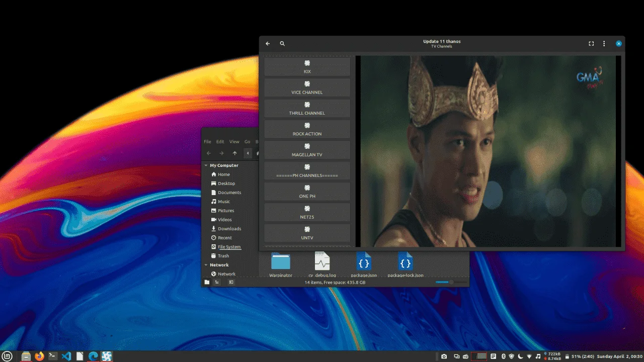Play the ONE PH channel
The width and height of the screenshot is (644, 362).
point(307,192)
